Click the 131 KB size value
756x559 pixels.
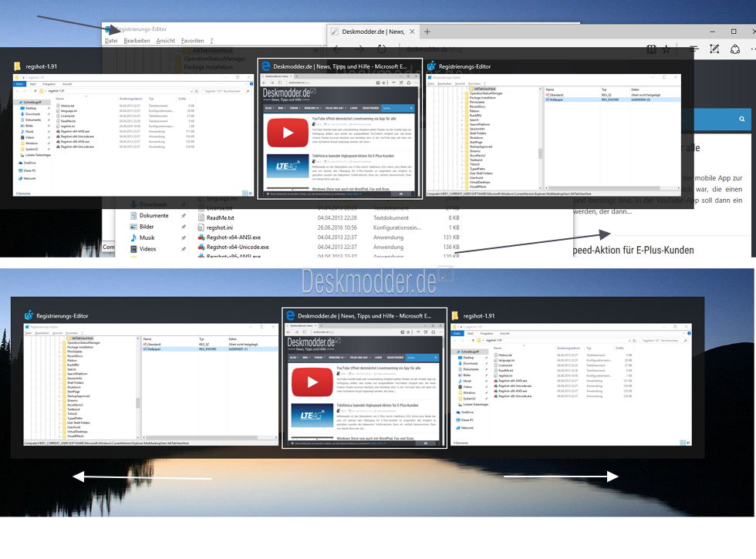[451, 237]
